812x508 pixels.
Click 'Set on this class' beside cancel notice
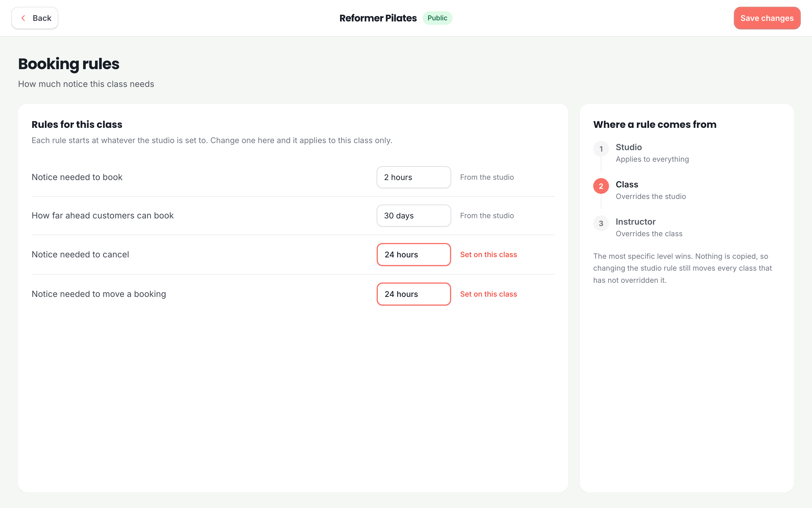[x=488, y=254]
